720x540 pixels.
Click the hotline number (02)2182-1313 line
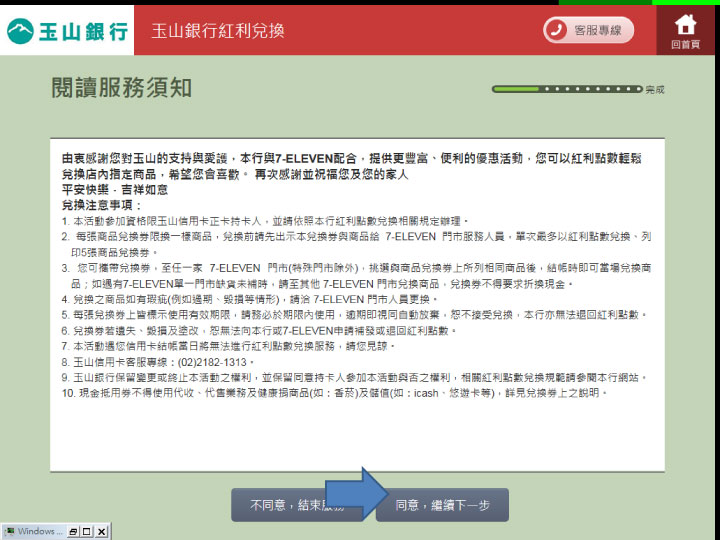158,362
